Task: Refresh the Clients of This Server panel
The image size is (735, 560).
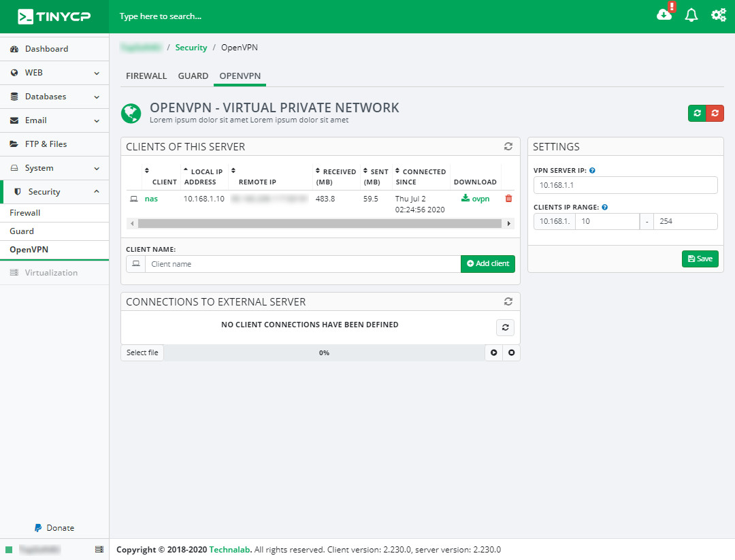Action: (508, 147)
